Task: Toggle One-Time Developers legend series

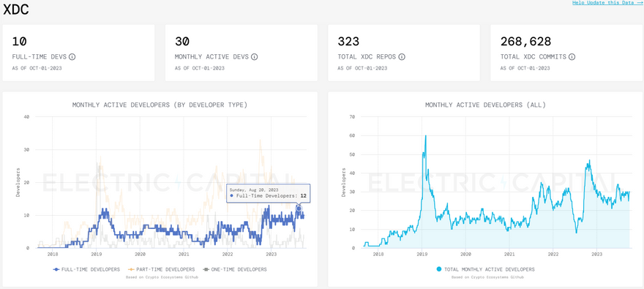Action: point(234,269)
